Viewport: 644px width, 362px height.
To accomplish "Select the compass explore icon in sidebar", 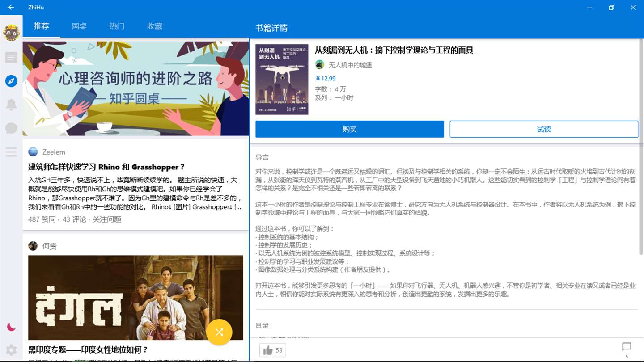I will point(11,81).
